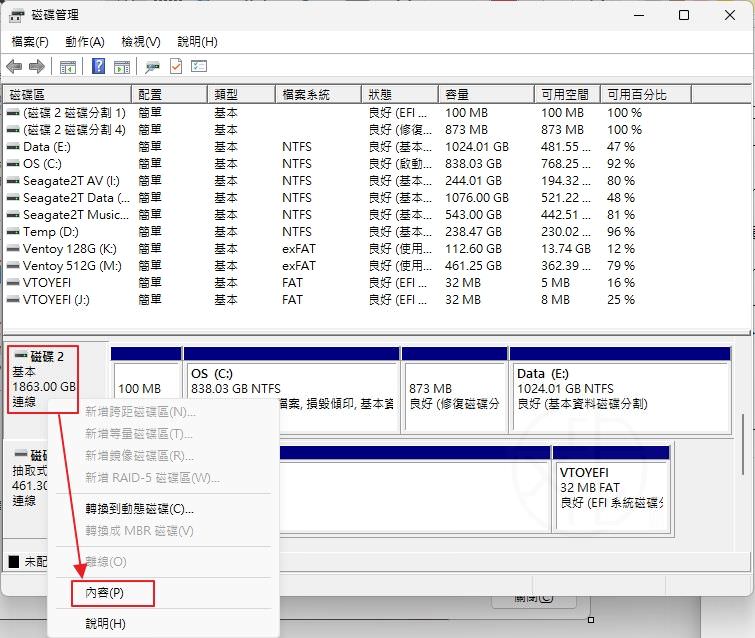
Task: Click the checkmark properties toolbar icon
Action: tap(176, 66)
